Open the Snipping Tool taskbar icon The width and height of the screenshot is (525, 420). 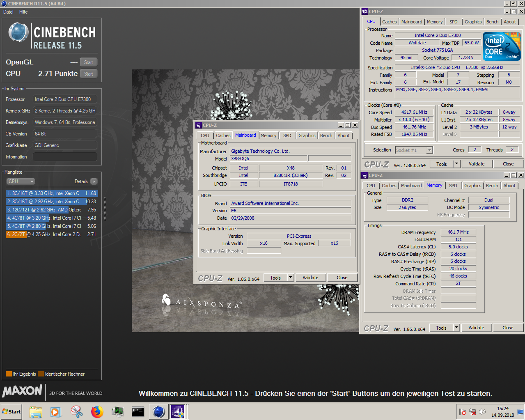pos(76,411)
